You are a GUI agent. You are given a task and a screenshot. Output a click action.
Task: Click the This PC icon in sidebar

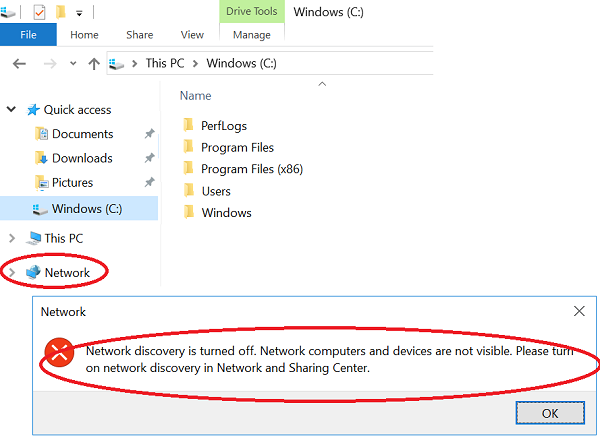(x=34, y=238)
